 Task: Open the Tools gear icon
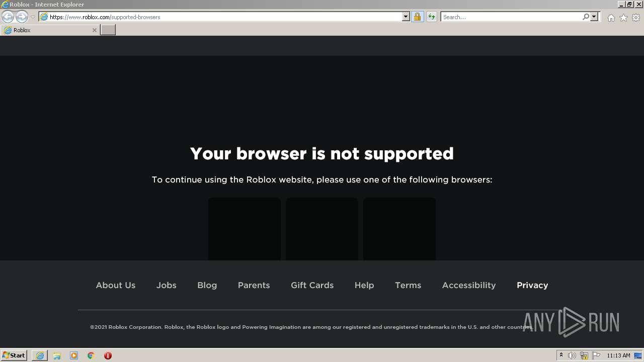point(636,18)
